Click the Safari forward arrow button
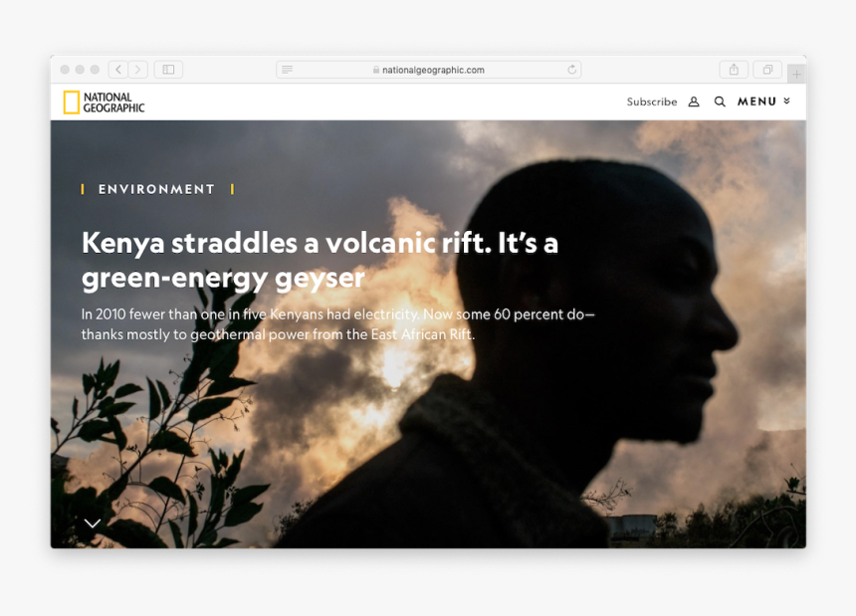 click(x=138, y=70)
